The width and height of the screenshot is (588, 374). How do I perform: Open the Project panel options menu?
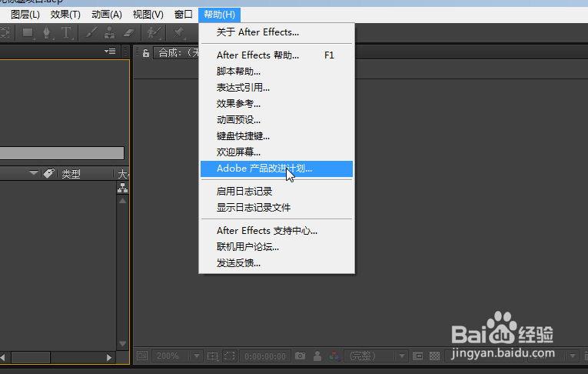click(x=110, y=51)
